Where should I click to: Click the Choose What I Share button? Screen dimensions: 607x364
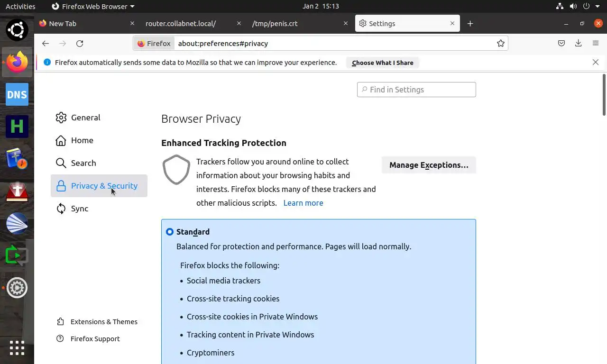[382, 63]
